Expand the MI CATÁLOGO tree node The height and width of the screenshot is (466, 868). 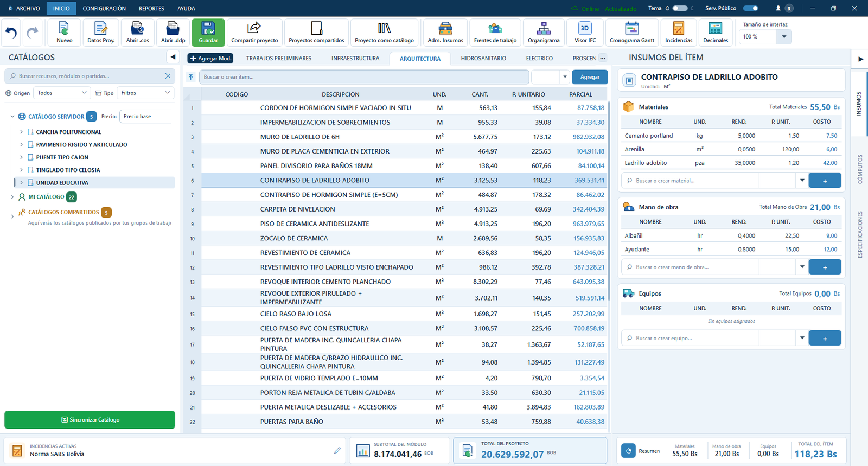click(x=12, y=197)
